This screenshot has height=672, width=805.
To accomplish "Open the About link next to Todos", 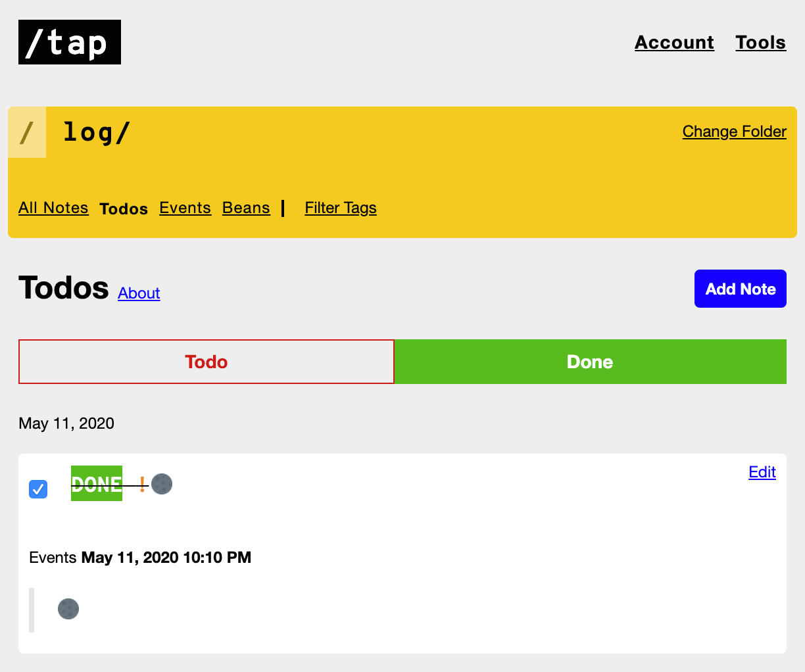I will [139, 293].
